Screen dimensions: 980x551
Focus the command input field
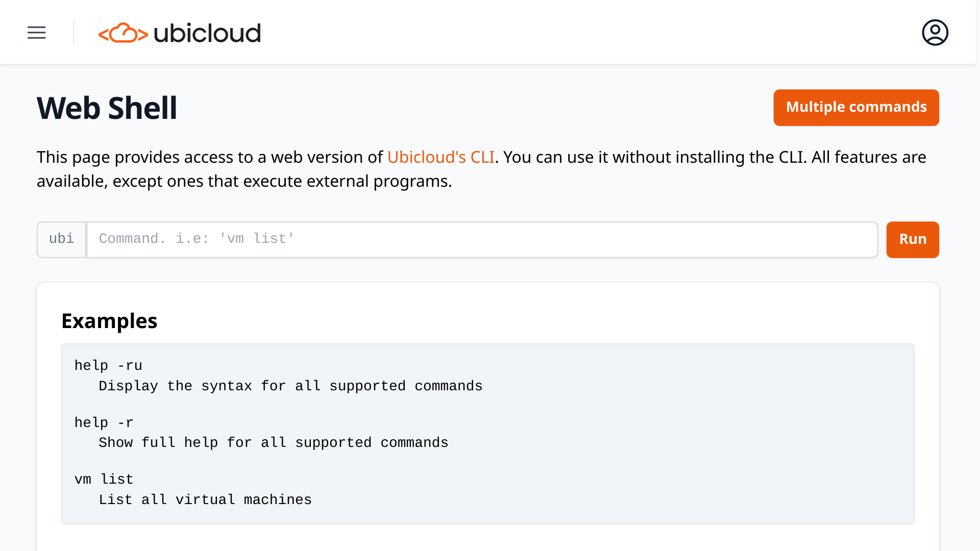(482, 239)
